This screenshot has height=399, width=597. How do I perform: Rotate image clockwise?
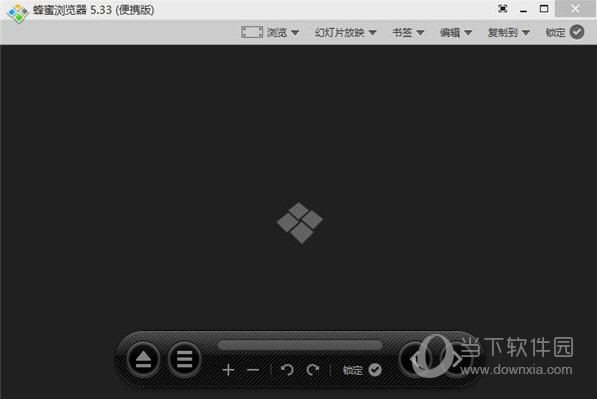coord(313,370)
